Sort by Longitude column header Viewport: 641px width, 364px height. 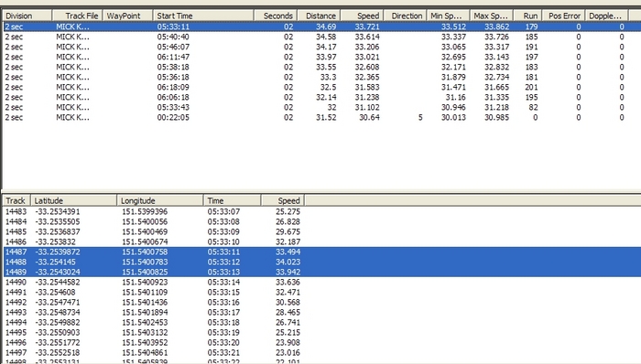[x=160, y=201]
